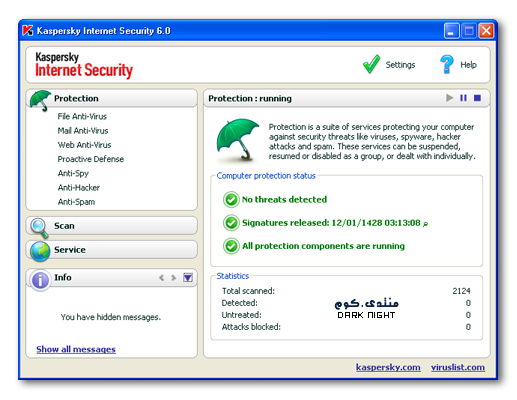517x400 pixels.
Task: Click the check icon beside Signatures released
Action: coord(231,223)
